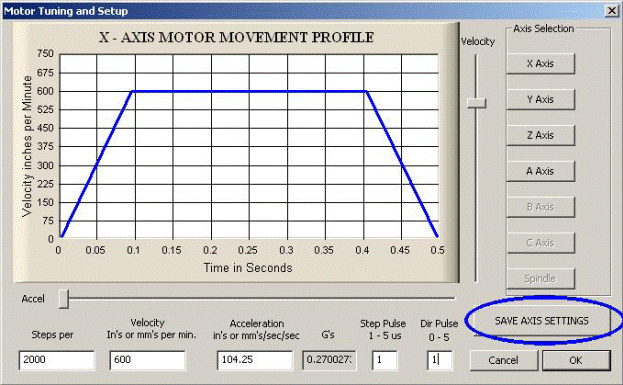Click the Spindle axis button

pyautogui.click(x=540, y=279)
